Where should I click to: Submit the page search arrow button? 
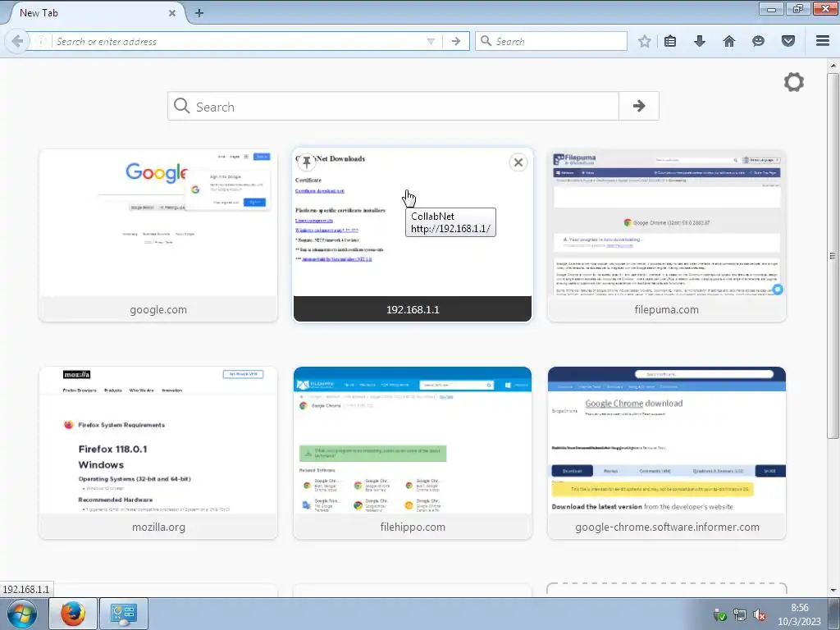pyautogui.click(x=638, y=106)
